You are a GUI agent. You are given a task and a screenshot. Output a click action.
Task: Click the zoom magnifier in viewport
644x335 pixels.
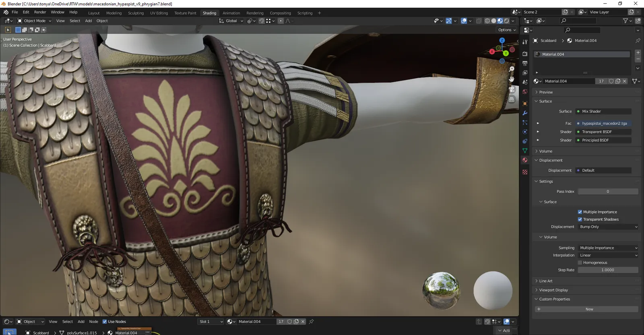tap(512, 69)
